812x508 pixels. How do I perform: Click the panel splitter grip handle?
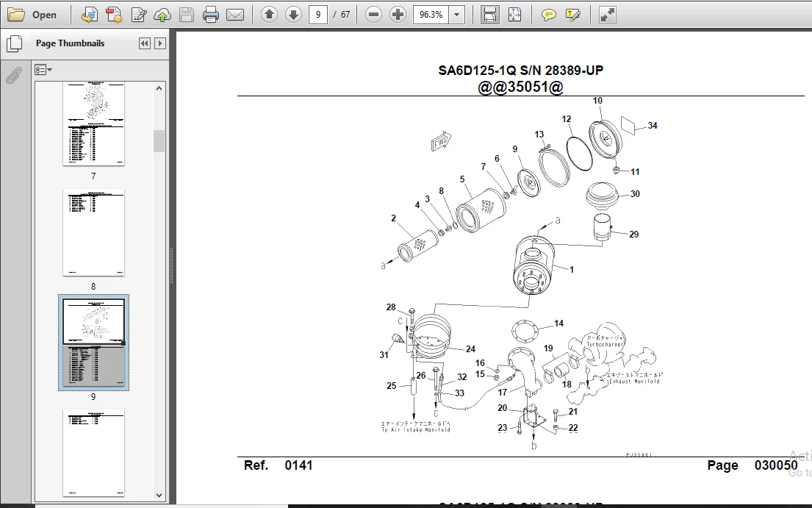pyautogui.click(x=171, y=266)
